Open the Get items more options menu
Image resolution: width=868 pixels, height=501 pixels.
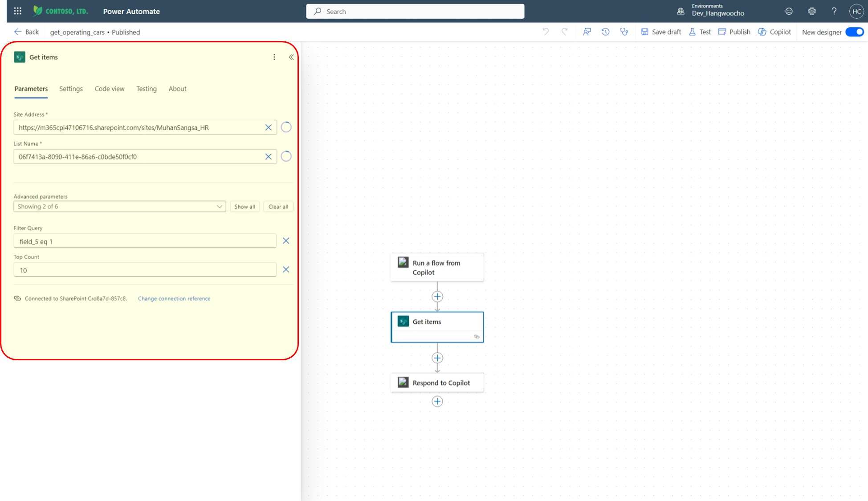274,57
